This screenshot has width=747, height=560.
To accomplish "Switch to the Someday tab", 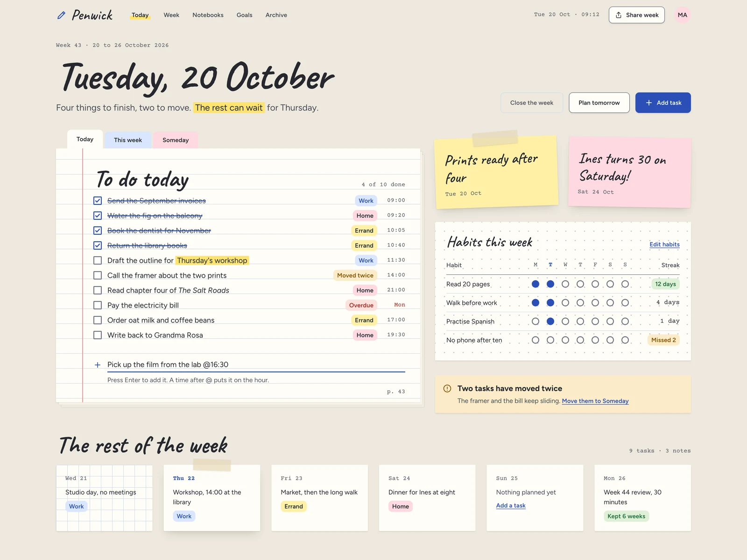I will pyautogui.click(x=176, y=140).
